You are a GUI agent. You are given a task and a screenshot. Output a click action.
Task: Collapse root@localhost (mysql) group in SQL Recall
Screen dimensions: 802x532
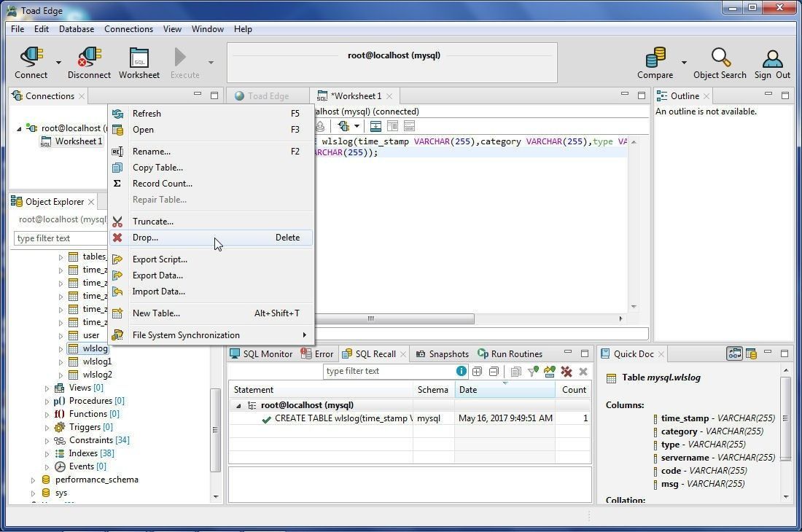[x=238, y=406]
